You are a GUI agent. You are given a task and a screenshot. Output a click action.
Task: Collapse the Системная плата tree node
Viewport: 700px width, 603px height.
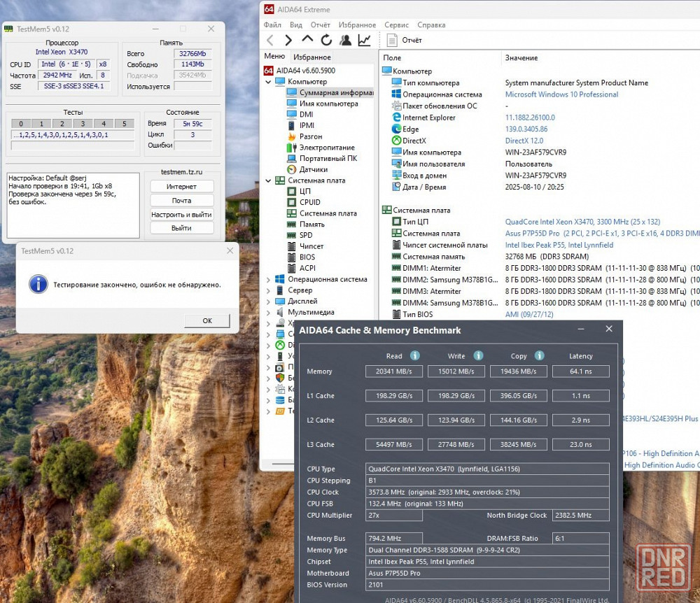click(x=268, y=180)
